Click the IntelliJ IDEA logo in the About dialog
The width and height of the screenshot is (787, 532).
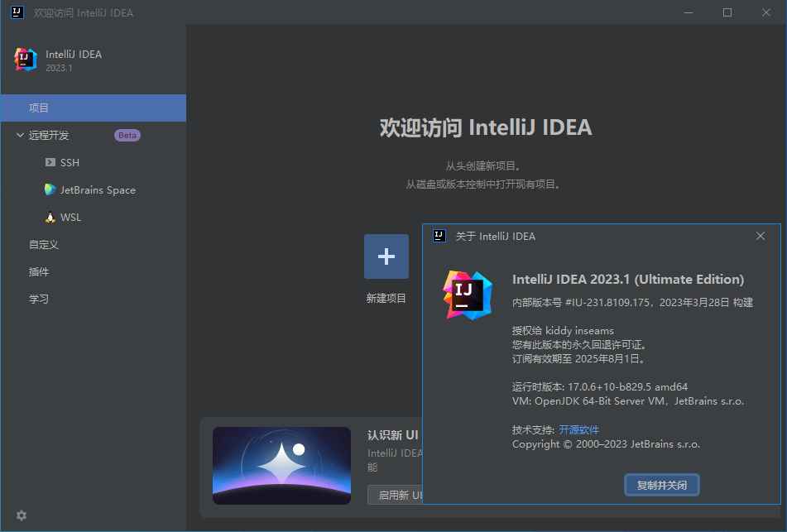(468, 295)
